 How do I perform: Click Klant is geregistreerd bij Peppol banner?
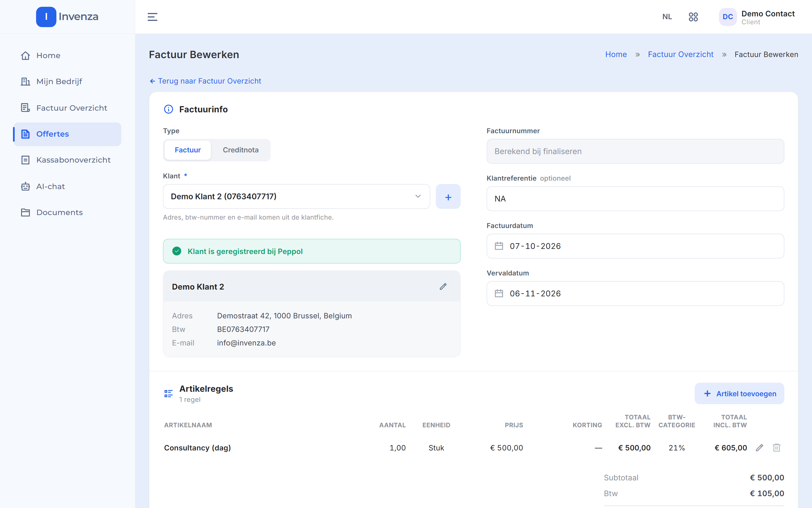pyautogui.click(x=311, y=251)
